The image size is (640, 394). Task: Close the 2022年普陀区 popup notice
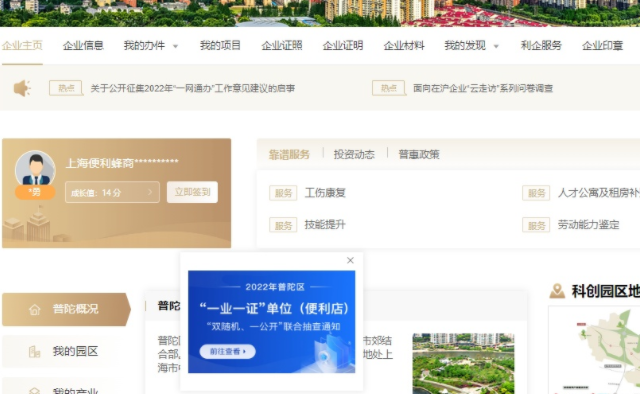click(x=350, y=260)
